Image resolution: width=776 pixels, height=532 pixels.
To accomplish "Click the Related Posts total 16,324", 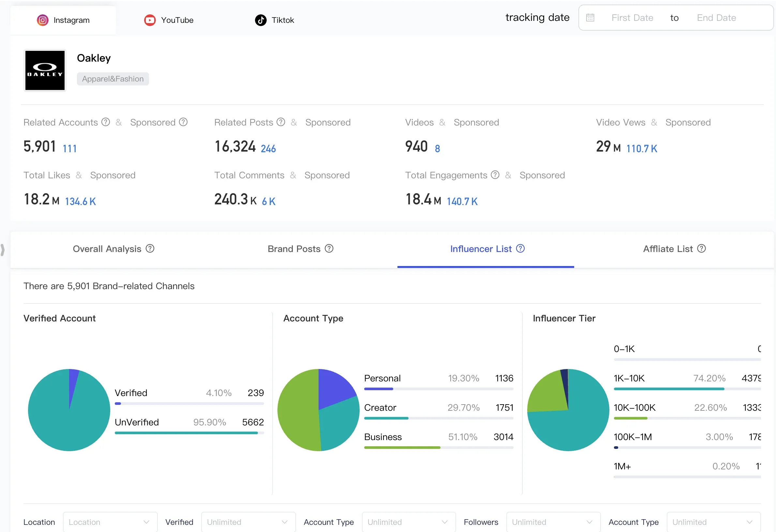I will [235, 146].
